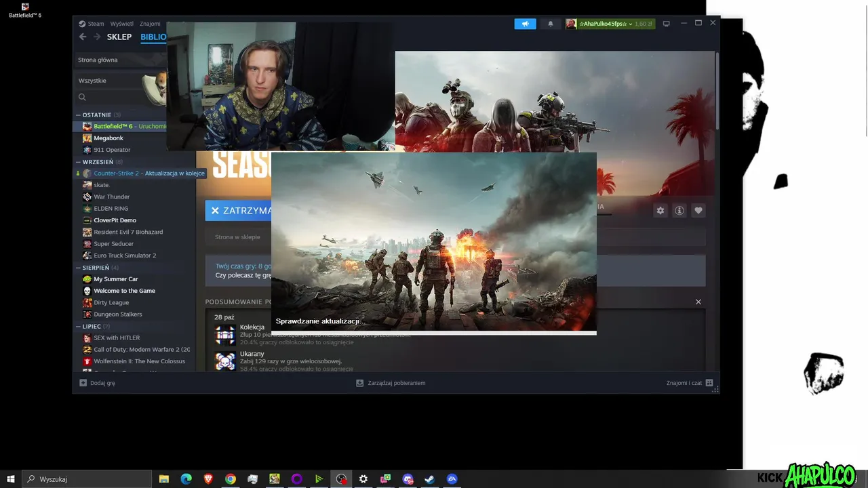Switch to the SKLEP tab
Screen dimensions: 868x488
[x=119, y=37]
